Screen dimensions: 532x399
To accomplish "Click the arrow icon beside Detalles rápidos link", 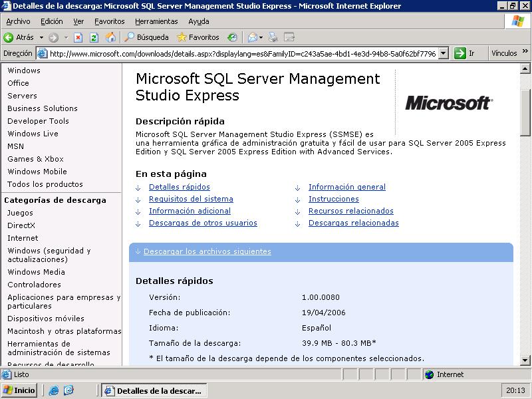I will click(x=138, y=188).
